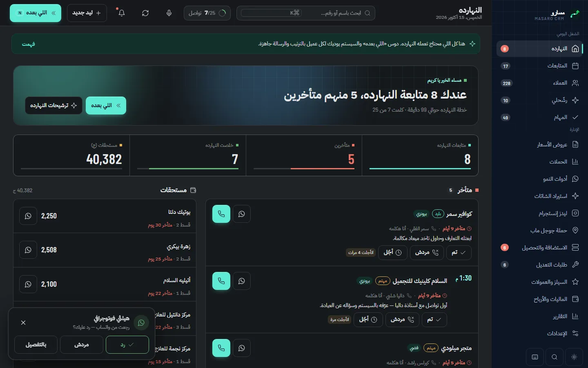The image size is (588, 368).
Task: Call كوافير سمر with the phone button
Action: pos(221,214)
